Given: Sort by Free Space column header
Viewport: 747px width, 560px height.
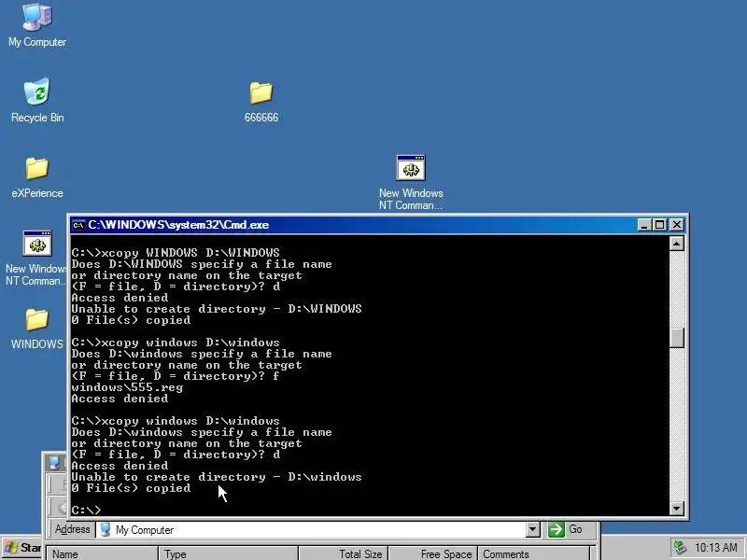Looking at the screenshot, I should (432, 553).
